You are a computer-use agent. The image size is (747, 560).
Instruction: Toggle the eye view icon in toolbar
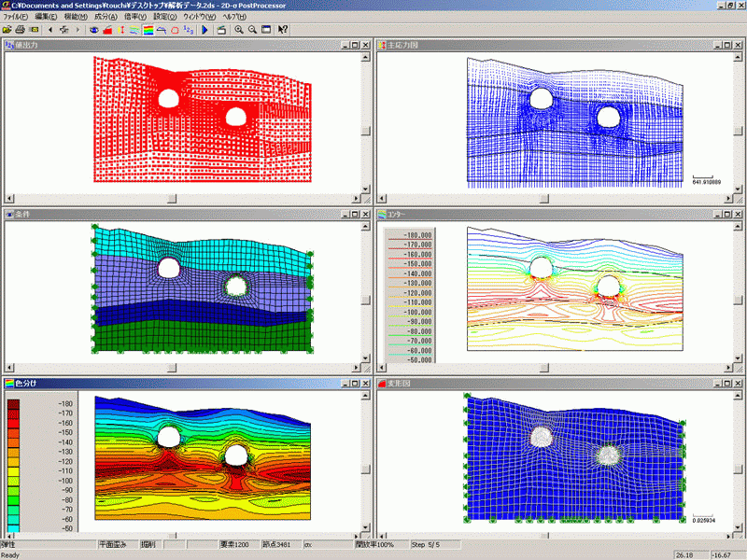coord(93,30)
